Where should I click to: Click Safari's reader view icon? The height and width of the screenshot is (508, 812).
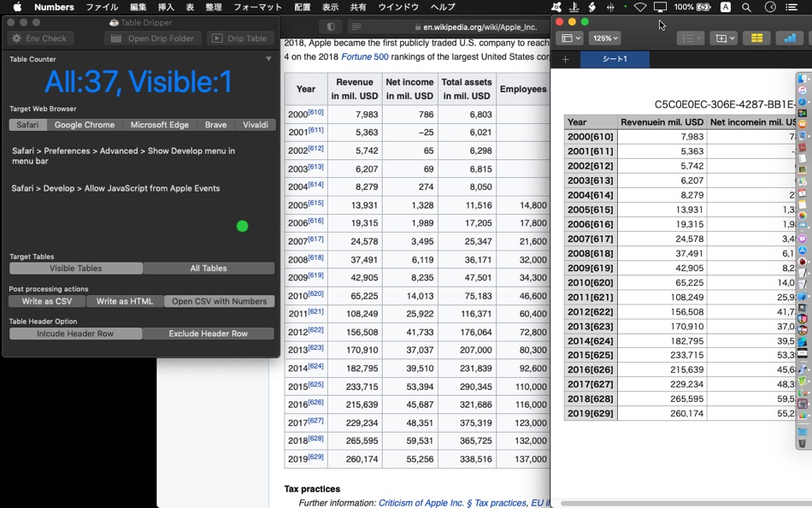tap(356, 27)
